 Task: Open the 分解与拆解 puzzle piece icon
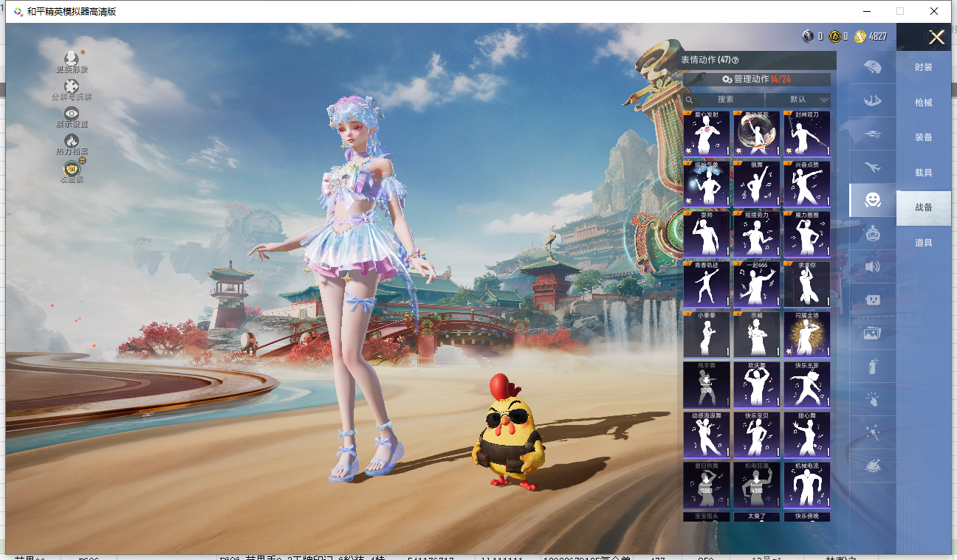click(72, 86)
